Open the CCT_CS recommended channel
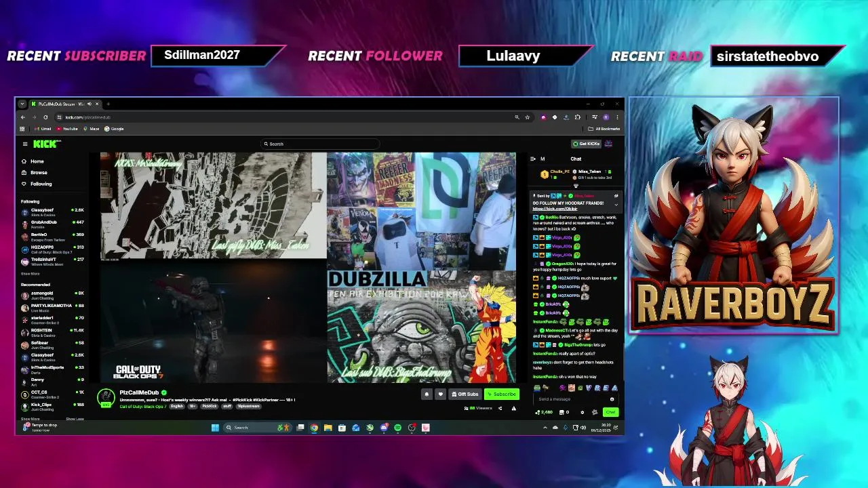This screenshot has width=868, height=488. (x=52, y=394)
